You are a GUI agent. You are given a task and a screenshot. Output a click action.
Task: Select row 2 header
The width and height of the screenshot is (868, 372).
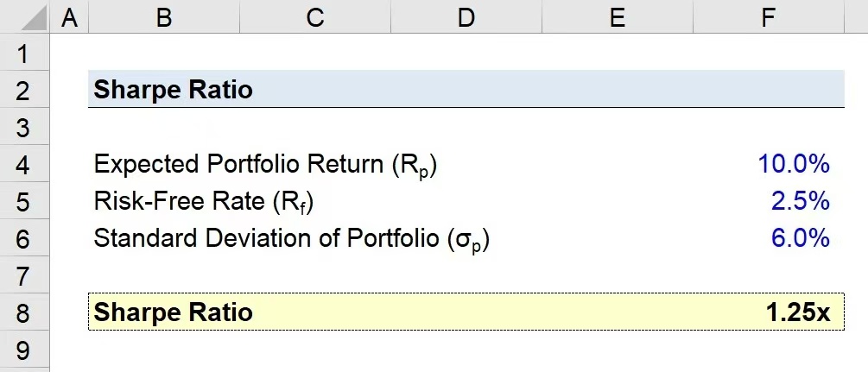[x=25, y=89]
